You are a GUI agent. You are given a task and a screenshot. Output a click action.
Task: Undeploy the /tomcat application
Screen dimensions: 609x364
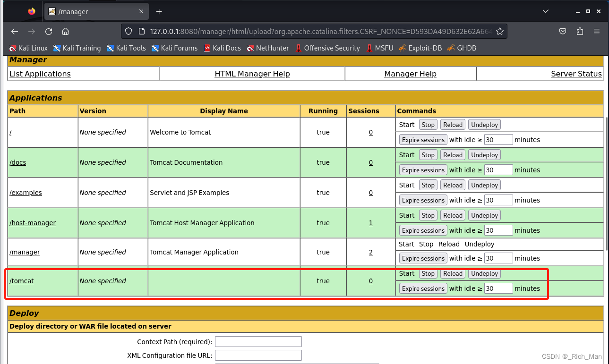click(484, 273)
